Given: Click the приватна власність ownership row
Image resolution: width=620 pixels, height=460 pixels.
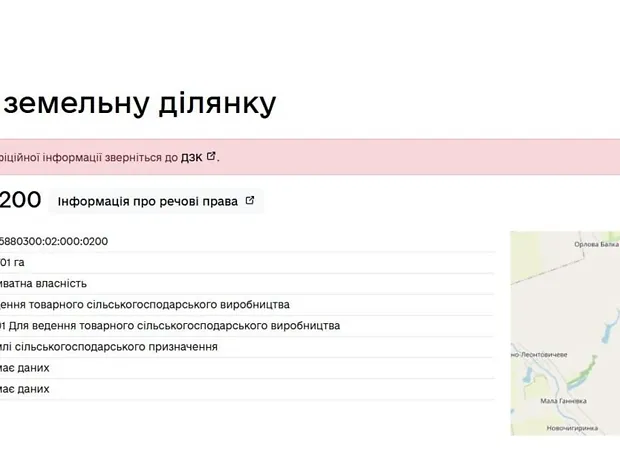Looking at the screenshot, I should click(45, 283).
